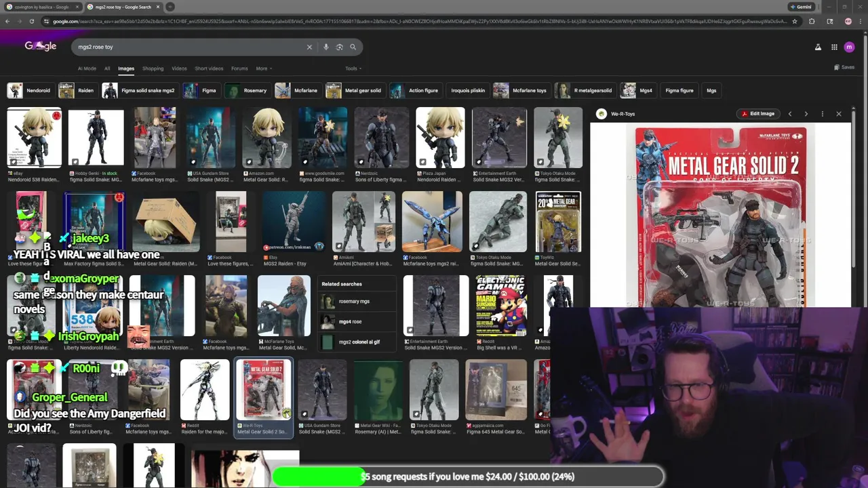Click the Google logo
Viewport: 868px width, 488px height.
tap(41, 46)
